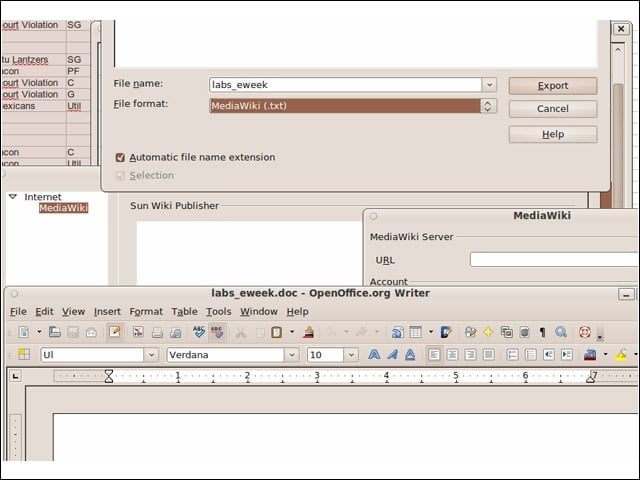Open the font size dropdown showing 10
Screen dimensions: 640x480
[351, 355]
